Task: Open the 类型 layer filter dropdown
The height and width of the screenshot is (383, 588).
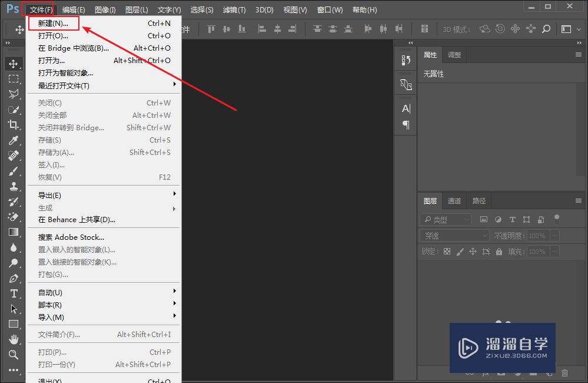Action: [x=446, y=219]
